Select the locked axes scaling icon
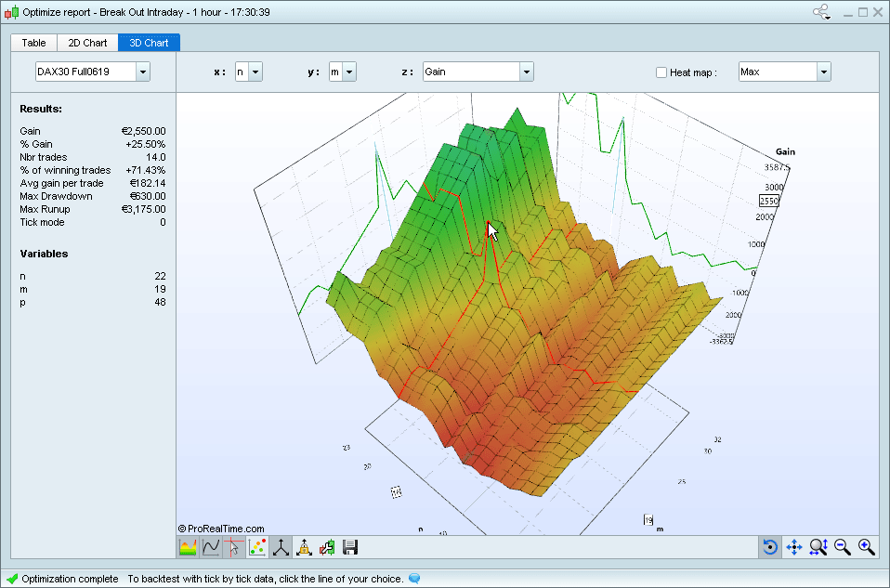This screenshot has height=588, width=890. tap(303, 547)
